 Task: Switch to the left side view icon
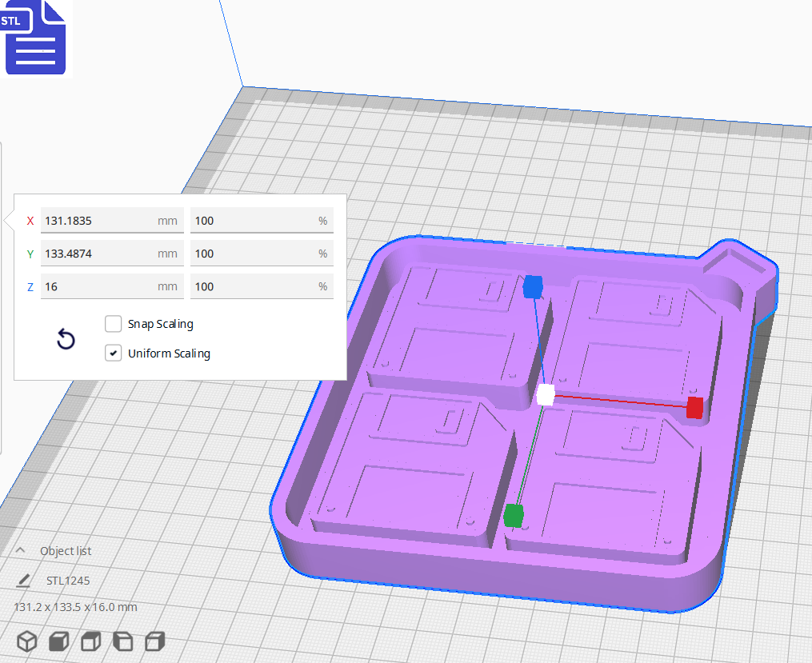pos(122,641)
